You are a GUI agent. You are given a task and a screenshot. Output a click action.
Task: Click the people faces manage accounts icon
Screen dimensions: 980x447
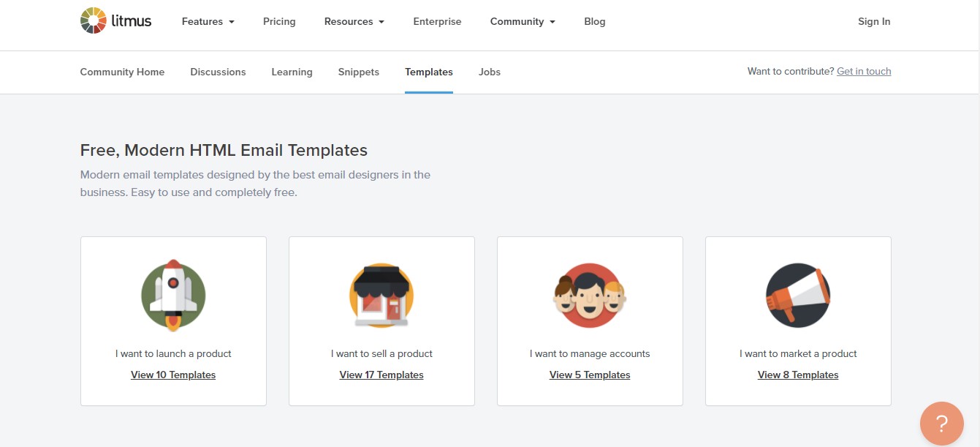point(590,296)
